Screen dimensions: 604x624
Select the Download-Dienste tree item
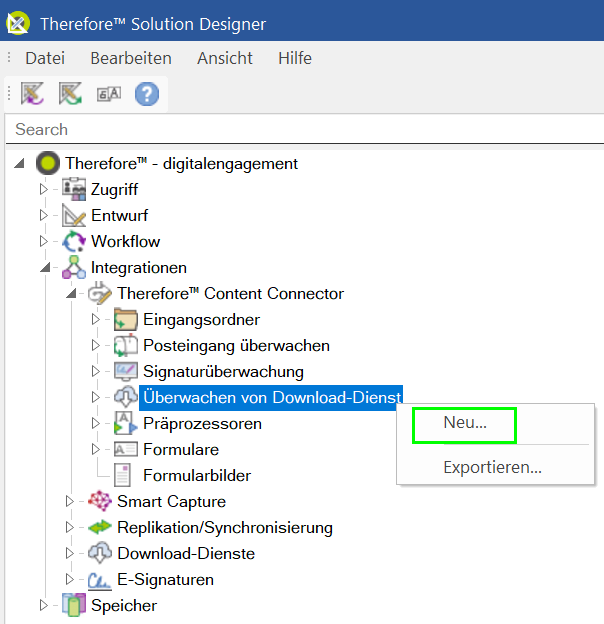tap(185, 554)
